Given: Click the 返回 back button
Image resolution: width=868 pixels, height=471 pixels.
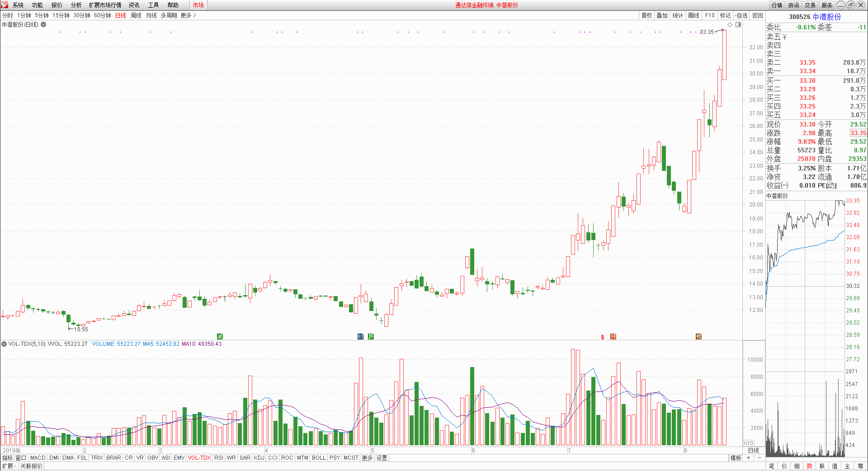Looking at the screenshot, I should click(x=758, y=15).
